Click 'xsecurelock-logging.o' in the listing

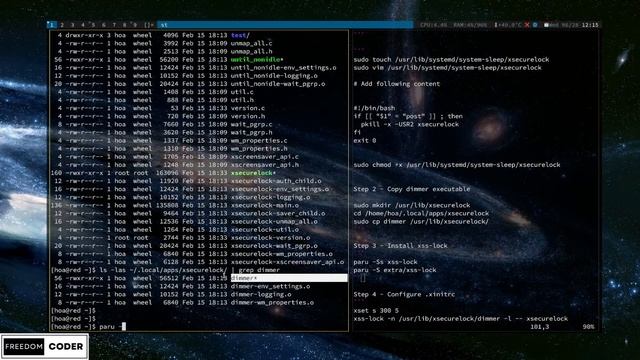tap(270, 197)
